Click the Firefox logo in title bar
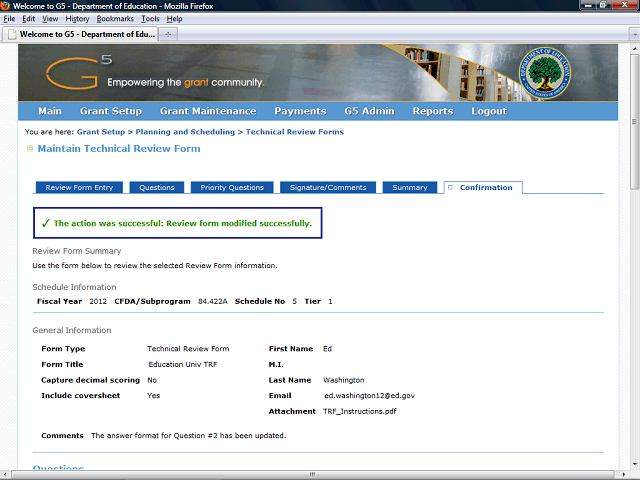This screenshot has height=480, width=640. point(5,6)
